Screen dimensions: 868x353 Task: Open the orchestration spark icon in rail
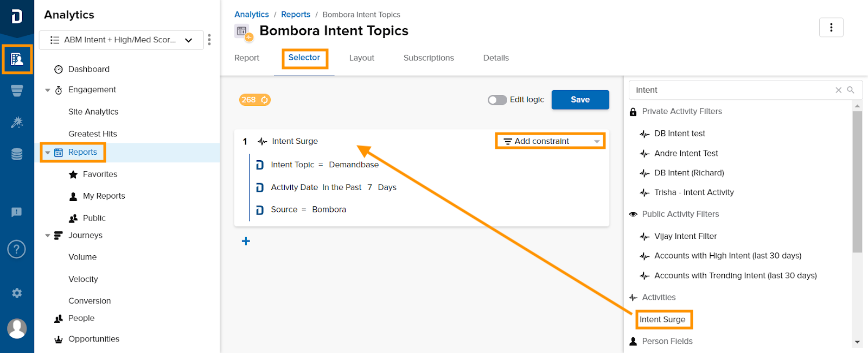pos(17,122)
